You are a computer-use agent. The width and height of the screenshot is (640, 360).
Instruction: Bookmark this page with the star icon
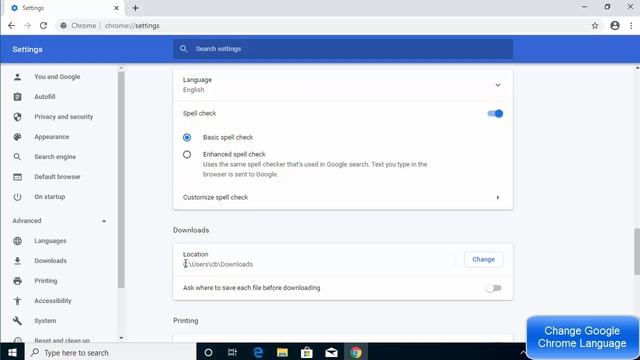(595, 26)
